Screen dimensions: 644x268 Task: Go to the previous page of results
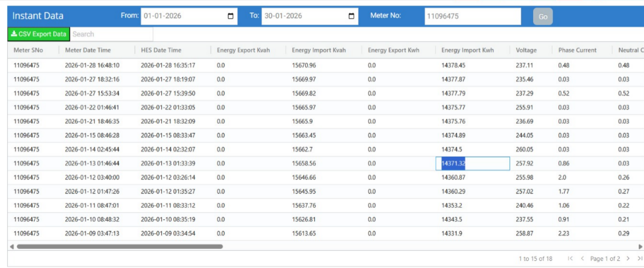(x=582, y=258)
